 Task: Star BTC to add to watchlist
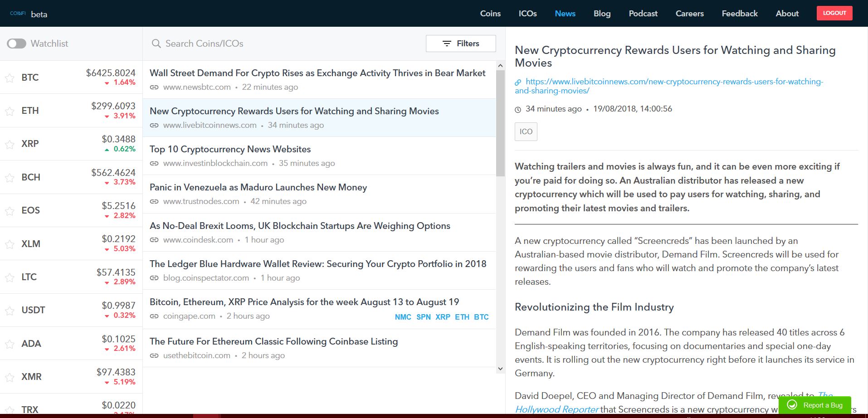10,78
